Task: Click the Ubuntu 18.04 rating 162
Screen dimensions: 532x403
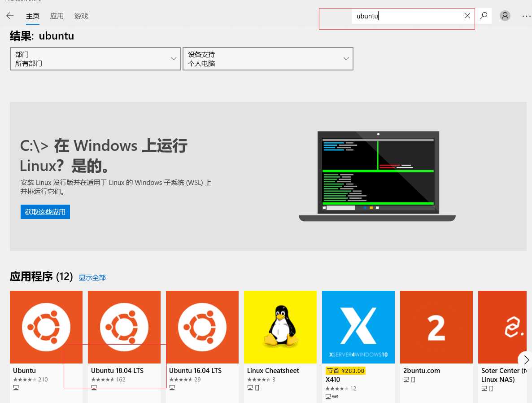Action: pyautogui.click(x=108, y=379)
